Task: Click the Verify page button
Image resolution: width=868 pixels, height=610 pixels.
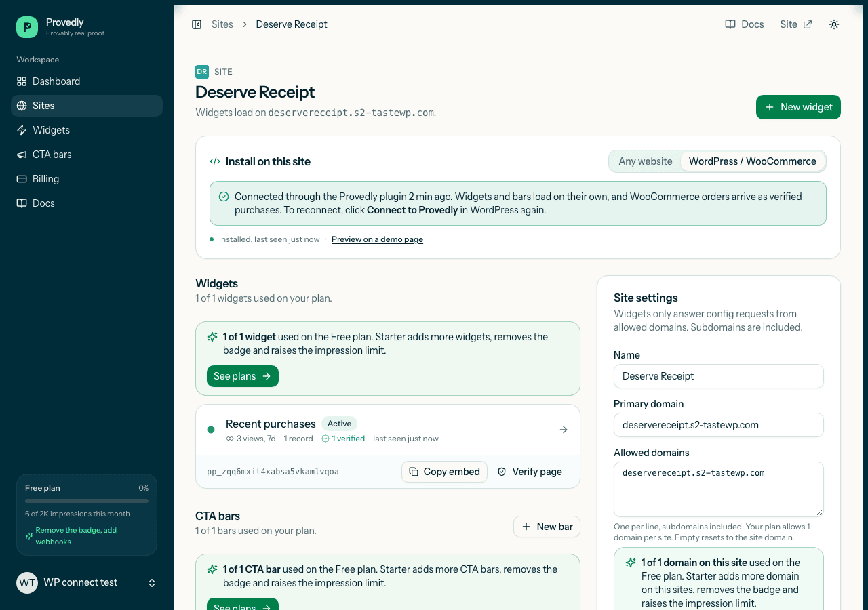Action: click(530, 472)
